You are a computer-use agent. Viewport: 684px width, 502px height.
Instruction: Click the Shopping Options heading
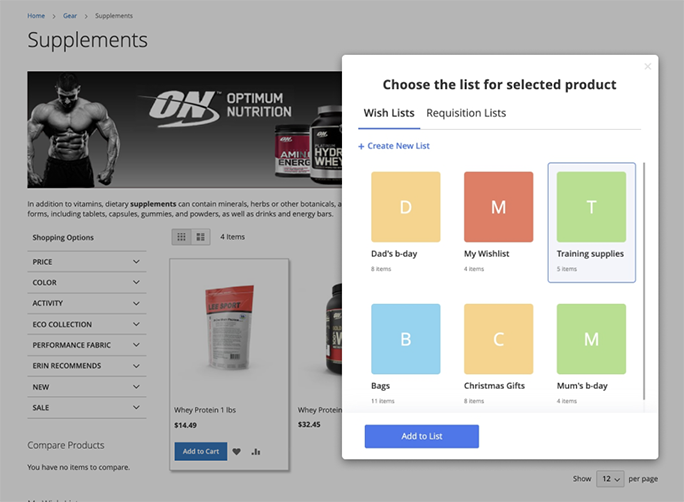(63, 237)
